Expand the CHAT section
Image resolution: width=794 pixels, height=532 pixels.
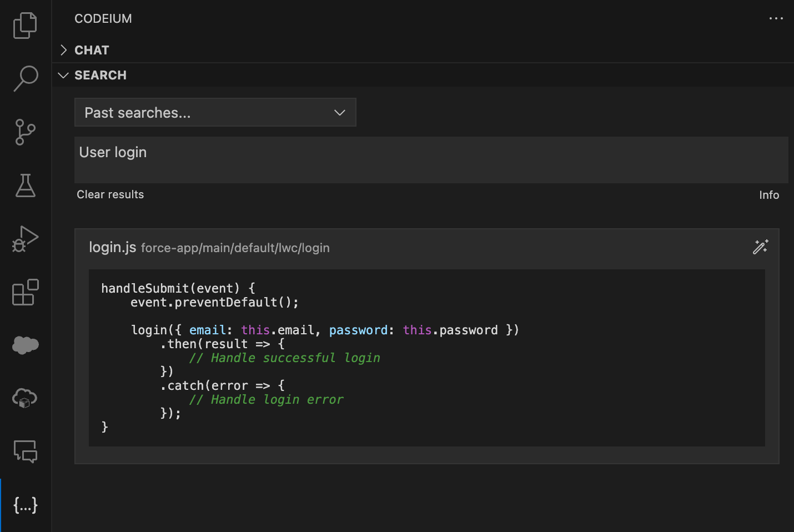coord(92,50)
